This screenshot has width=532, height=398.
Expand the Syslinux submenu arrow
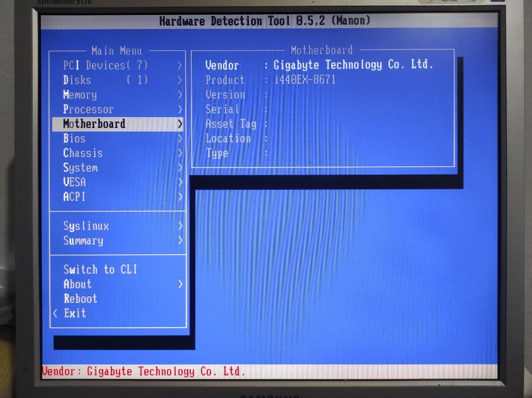[x=180, y=226]
